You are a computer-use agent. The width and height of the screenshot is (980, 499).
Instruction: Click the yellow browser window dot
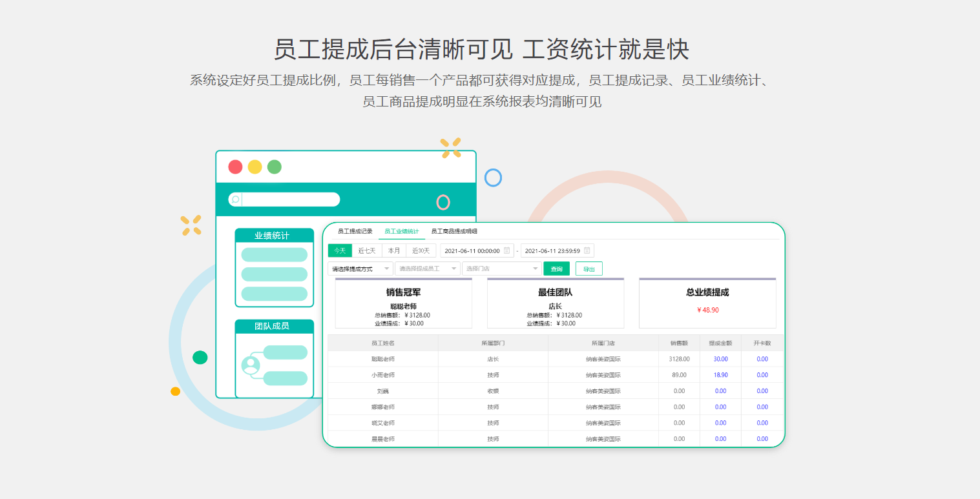[255, 167]
